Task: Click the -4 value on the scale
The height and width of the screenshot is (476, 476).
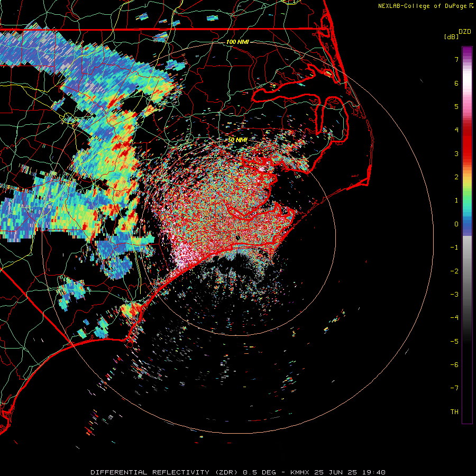Action: 454,318
